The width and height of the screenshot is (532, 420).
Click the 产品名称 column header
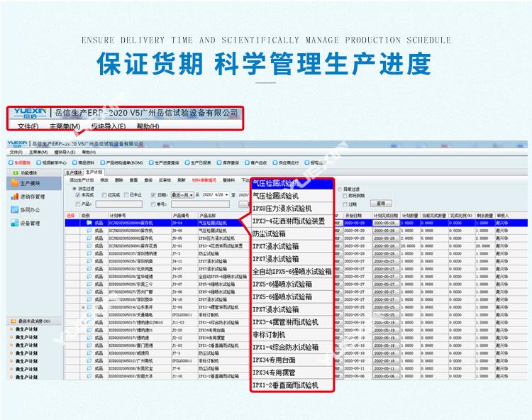pos(224,216)
